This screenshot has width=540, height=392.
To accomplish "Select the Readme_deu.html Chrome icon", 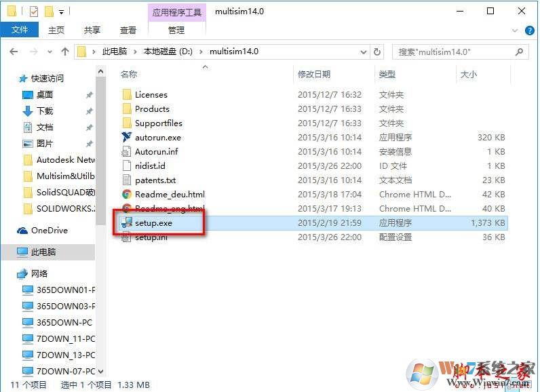I will 127,194.
